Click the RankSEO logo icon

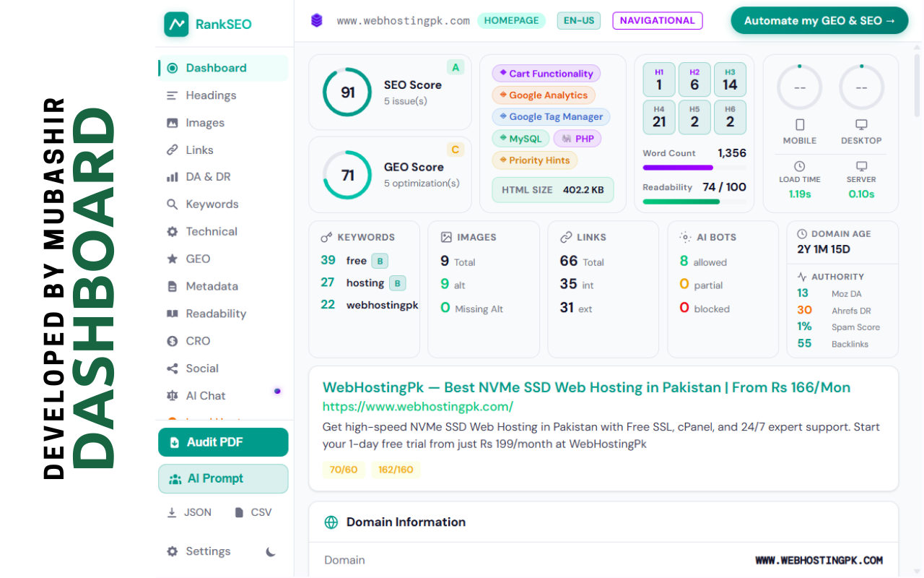click(176, 24)
